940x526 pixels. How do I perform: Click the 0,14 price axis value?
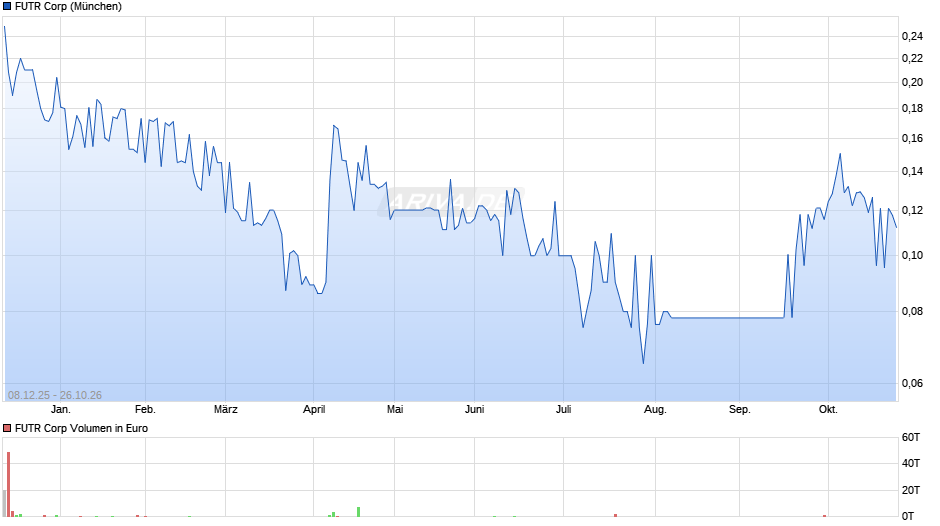click(912, 172)
